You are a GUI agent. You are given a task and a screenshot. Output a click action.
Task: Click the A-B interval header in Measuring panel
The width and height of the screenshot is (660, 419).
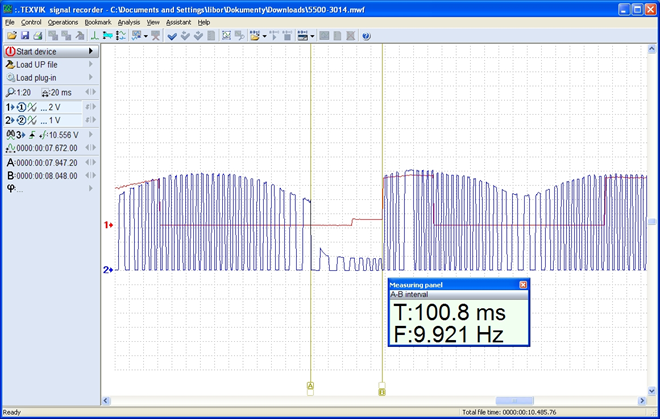pos(458,295)
